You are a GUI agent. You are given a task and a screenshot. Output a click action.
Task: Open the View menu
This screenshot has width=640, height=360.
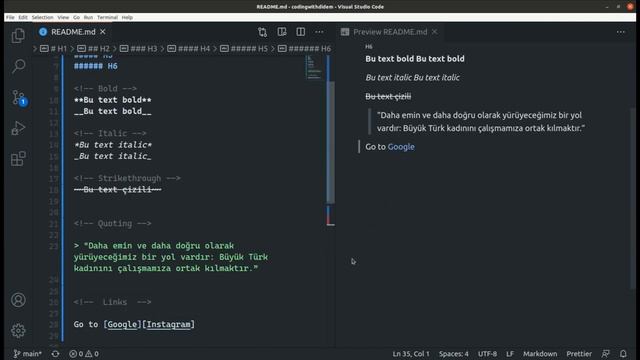point(63,17)
